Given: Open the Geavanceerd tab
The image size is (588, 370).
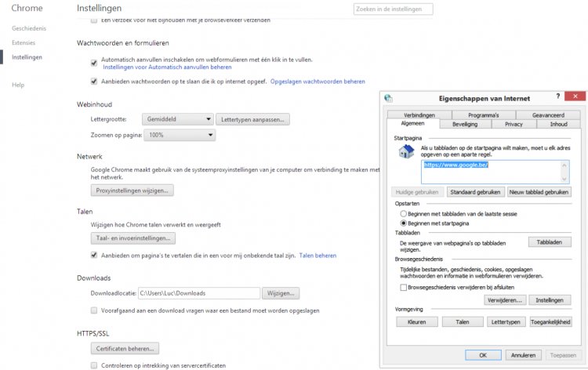Looking at the screenshot, I should coord(547,115).
